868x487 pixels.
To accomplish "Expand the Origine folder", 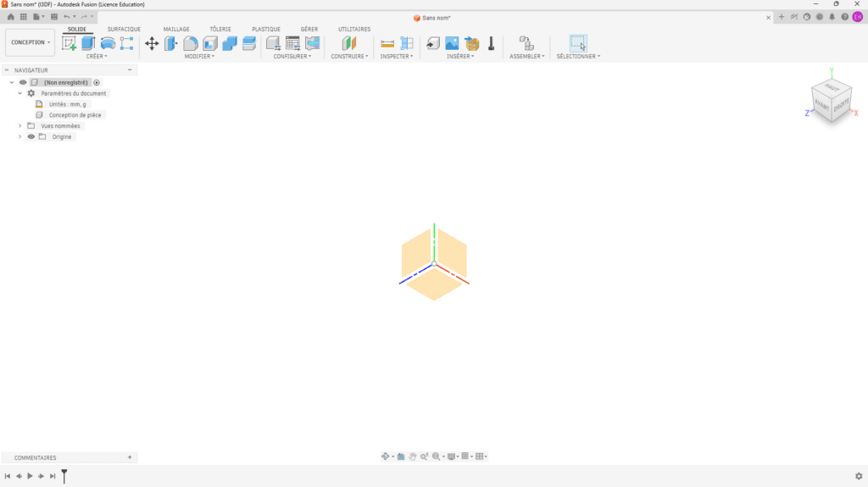I will click(20, 136).
